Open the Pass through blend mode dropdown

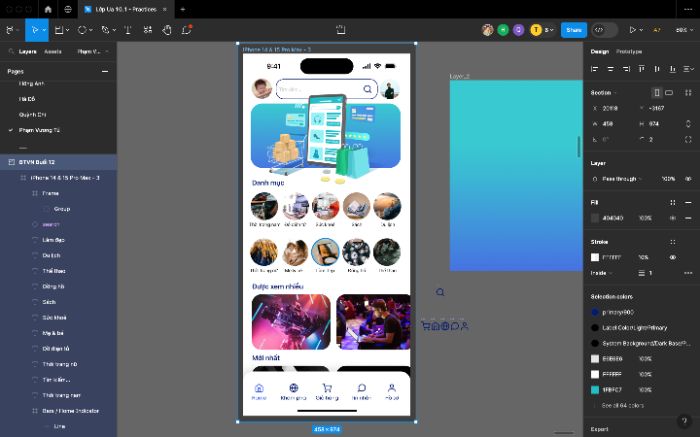tap(622, 179)
